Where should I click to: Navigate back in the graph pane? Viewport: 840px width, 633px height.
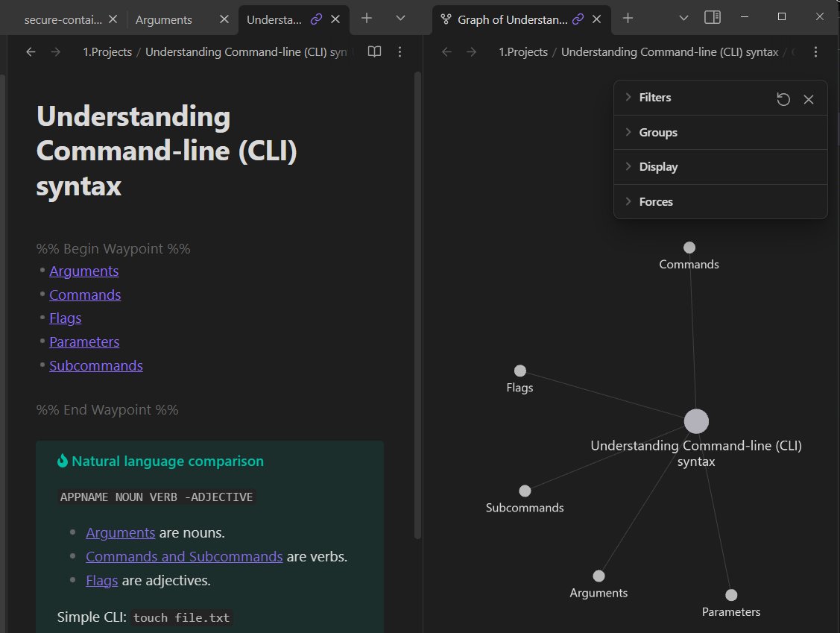pos(446,52)
